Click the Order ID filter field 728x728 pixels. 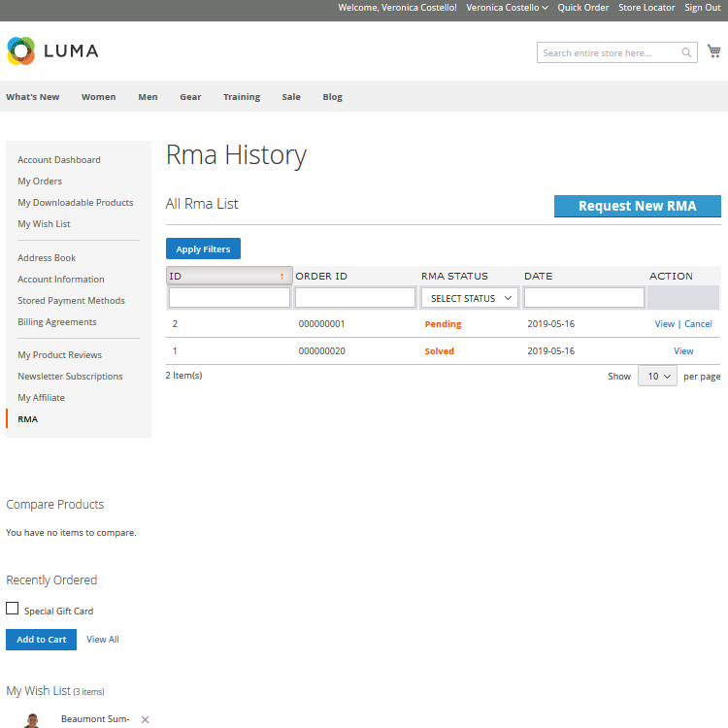pos(355,298)
